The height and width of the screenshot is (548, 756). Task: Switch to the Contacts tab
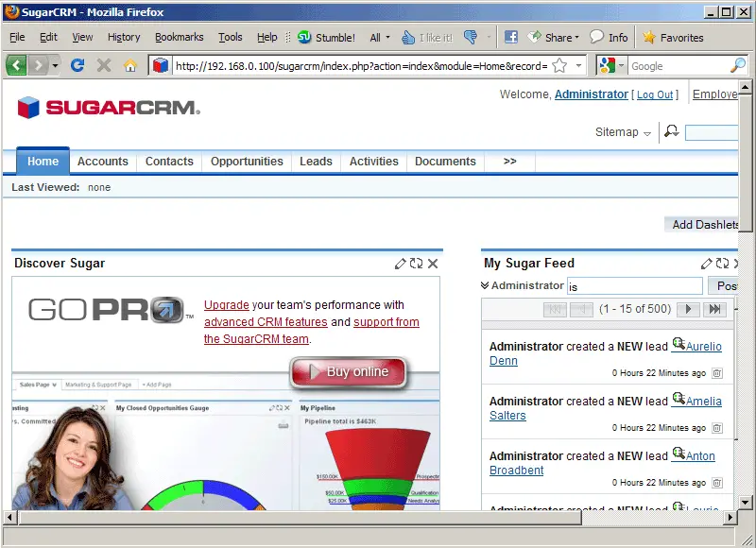coord(169,161)
